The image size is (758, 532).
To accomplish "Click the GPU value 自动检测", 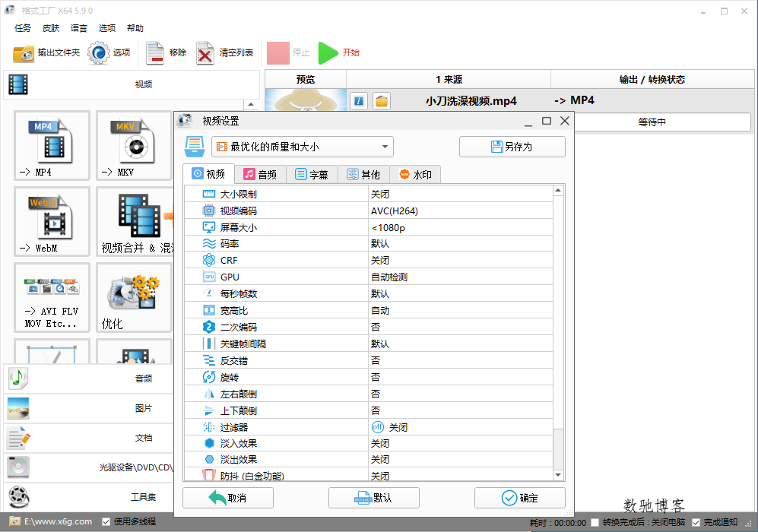I will (389, 277).
